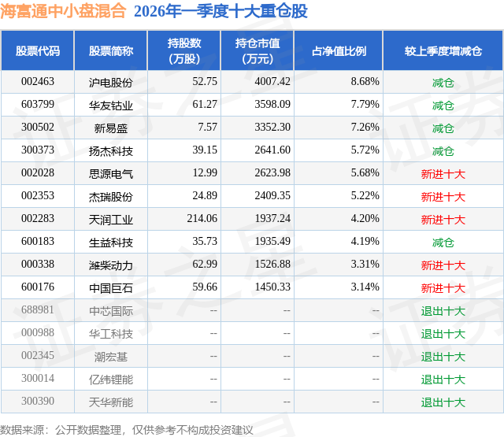Select stock name 生益科技

click(x=111, y=243)
